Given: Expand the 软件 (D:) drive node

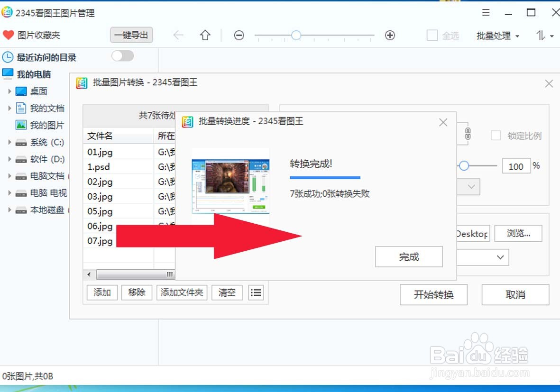Looking at the screenshot, I should pos(9,159).
